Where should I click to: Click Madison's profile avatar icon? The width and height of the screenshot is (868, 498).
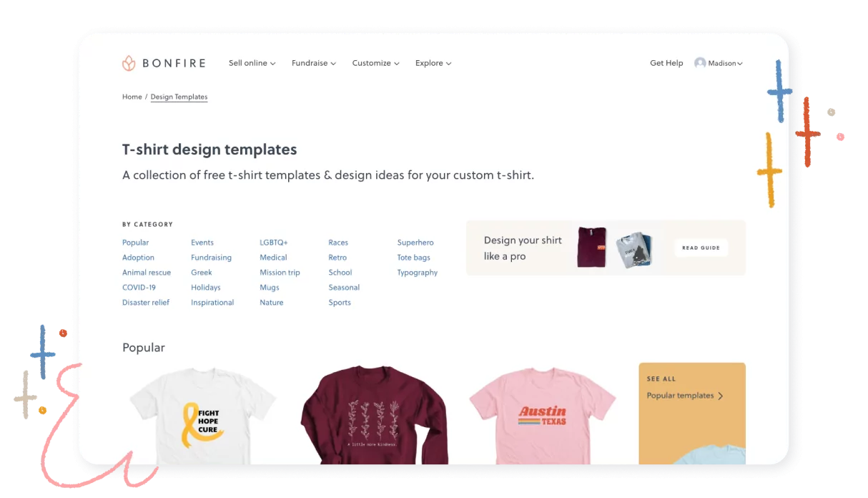click(700, 63)
